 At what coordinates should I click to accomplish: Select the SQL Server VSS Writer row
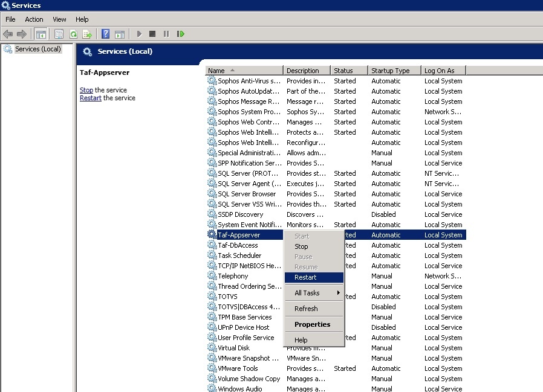(336, 204)
